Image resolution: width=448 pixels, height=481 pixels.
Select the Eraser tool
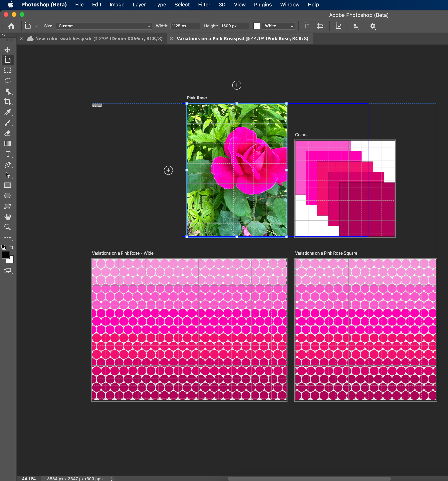click(x=7, y=133)
